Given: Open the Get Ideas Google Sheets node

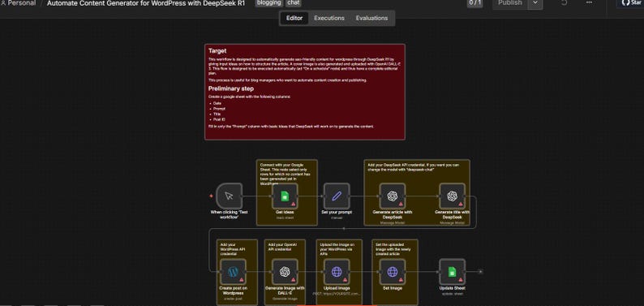Looking at the screenshot, I should click(285, 196).
